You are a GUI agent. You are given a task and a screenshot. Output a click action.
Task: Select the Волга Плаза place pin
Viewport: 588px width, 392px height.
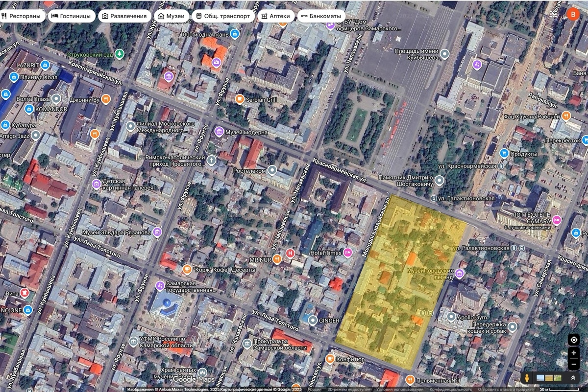(57, 99)
